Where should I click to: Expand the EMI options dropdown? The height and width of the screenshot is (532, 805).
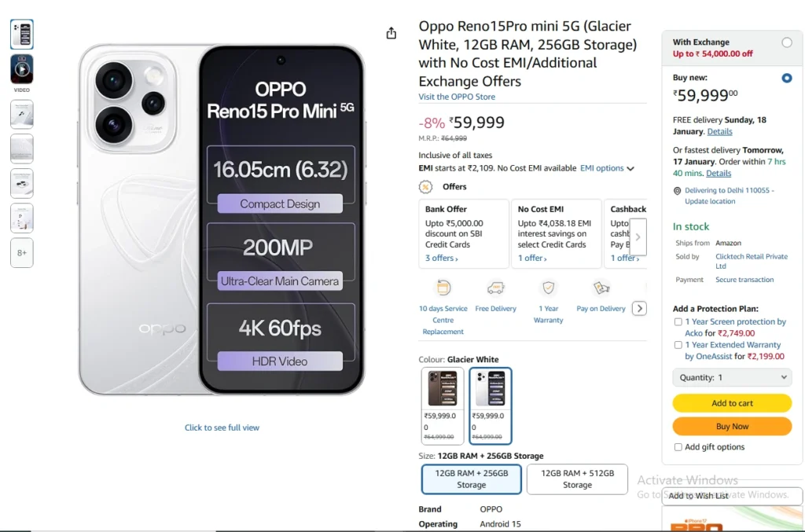pos(607,168)
